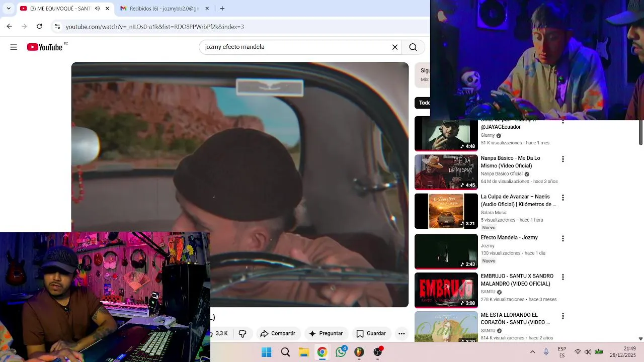Open options for Efecto Mandela video

coord(563,239)
